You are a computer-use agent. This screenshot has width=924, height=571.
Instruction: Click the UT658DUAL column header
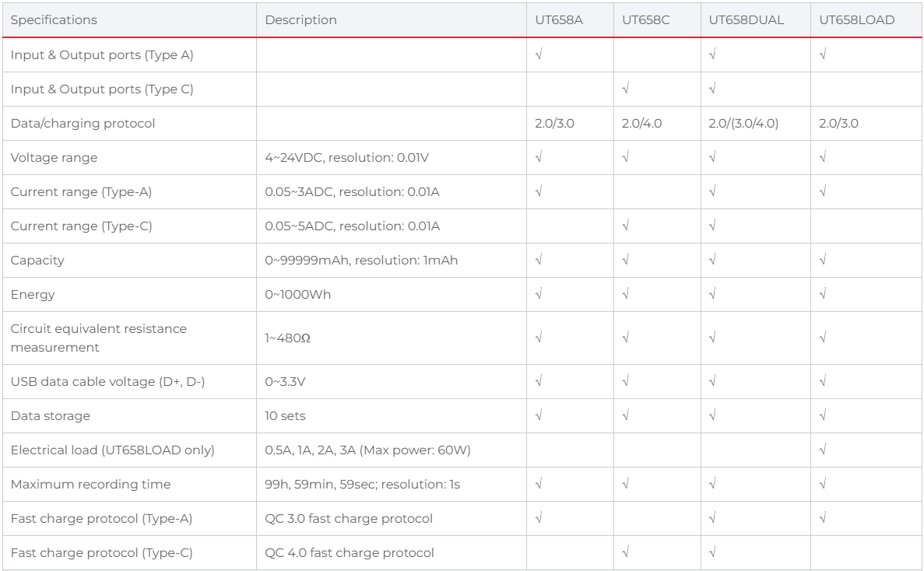pos(746,20)
